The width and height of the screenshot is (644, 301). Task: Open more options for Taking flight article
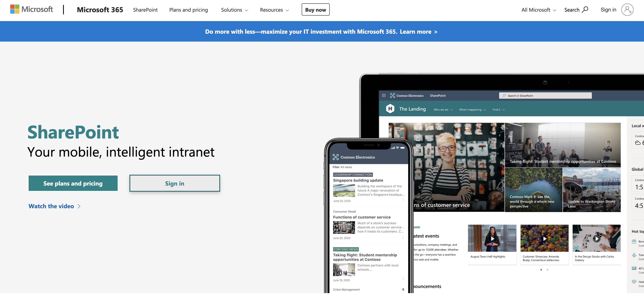tap(403, 279)
